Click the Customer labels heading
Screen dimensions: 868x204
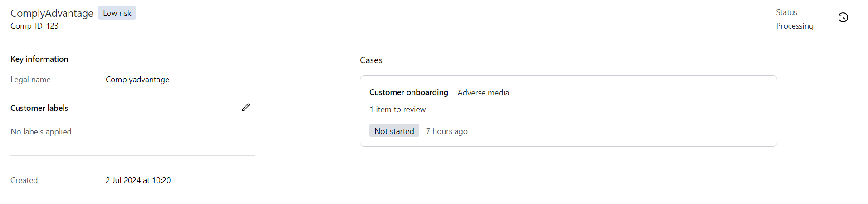(39, 108)
